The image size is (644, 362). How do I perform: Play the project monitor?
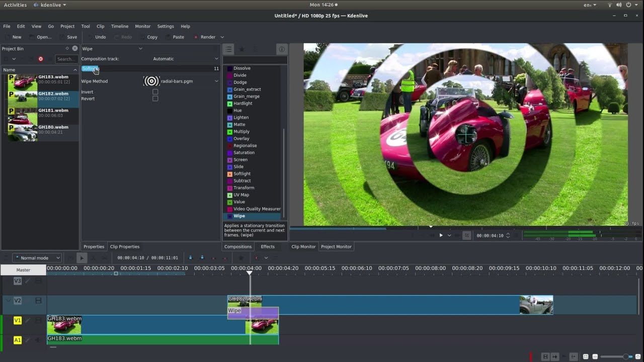441,235
